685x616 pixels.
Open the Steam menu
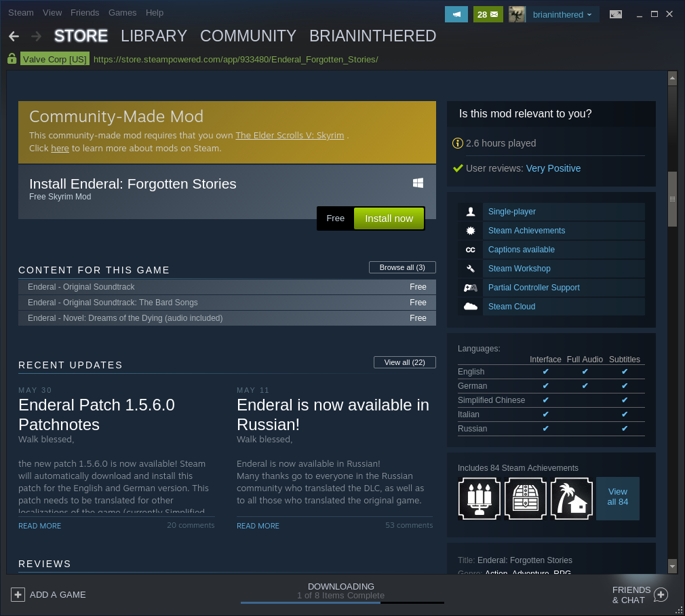(21, 13)
